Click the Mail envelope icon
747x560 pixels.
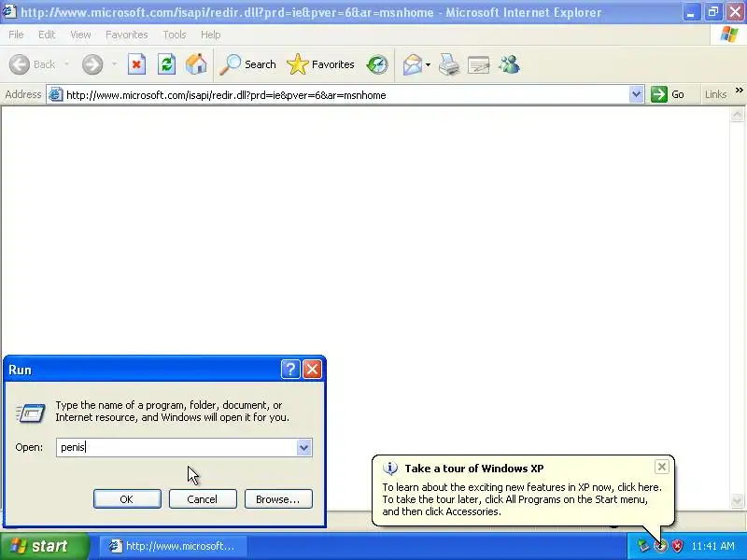click(x=413, y=64)
